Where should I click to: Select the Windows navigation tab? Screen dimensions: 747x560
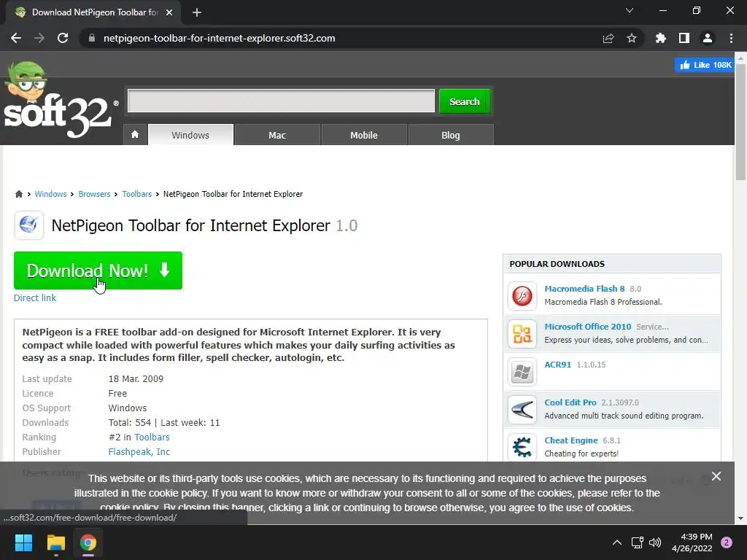click(x=190, y=135)
